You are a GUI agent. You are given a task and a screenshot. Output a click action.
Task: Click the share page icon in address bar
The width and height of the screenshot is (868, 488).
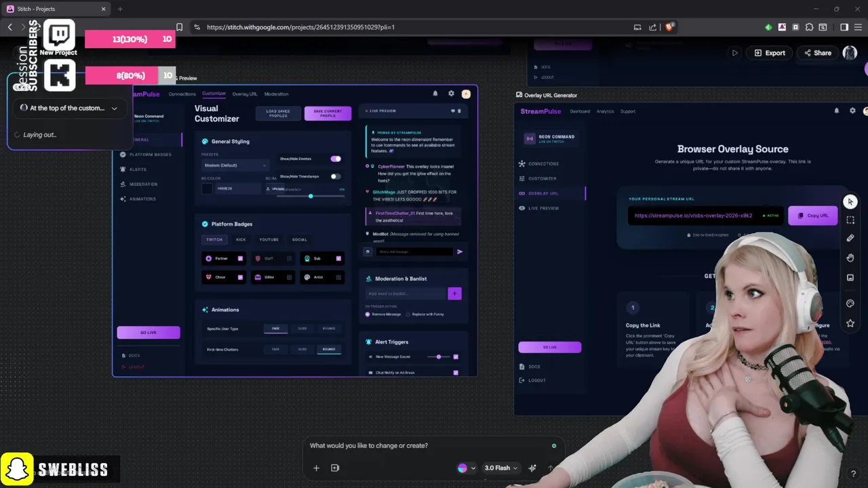tap(652, 27)
